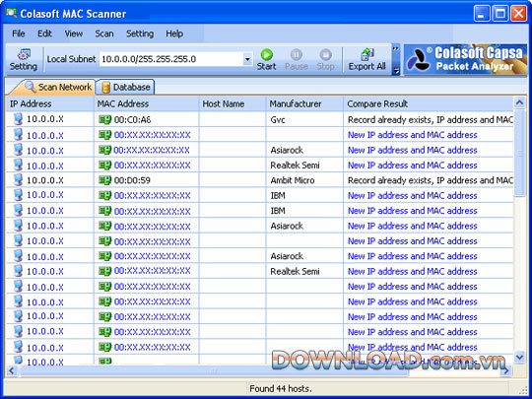Open the File menu

coord(19,33)
